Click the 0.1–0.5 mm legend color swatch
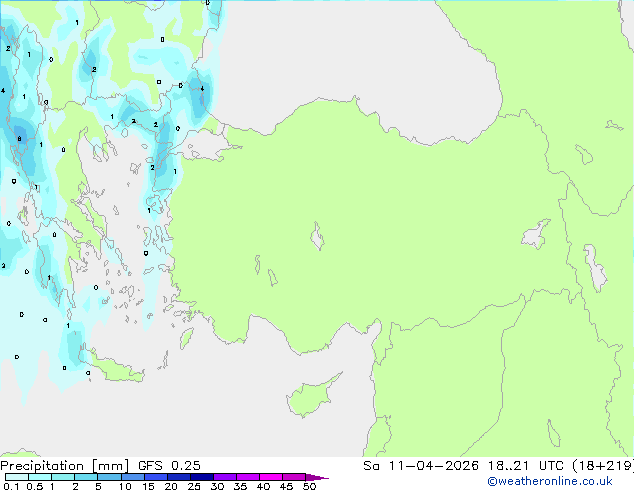Image resolution: width=634 pixels, height=490 pixels. click(17, 477)
